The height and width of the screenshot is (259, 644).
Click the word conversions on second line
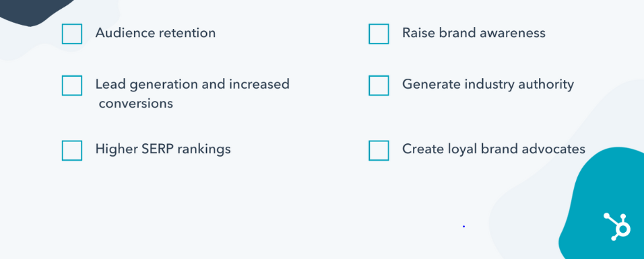136,104
